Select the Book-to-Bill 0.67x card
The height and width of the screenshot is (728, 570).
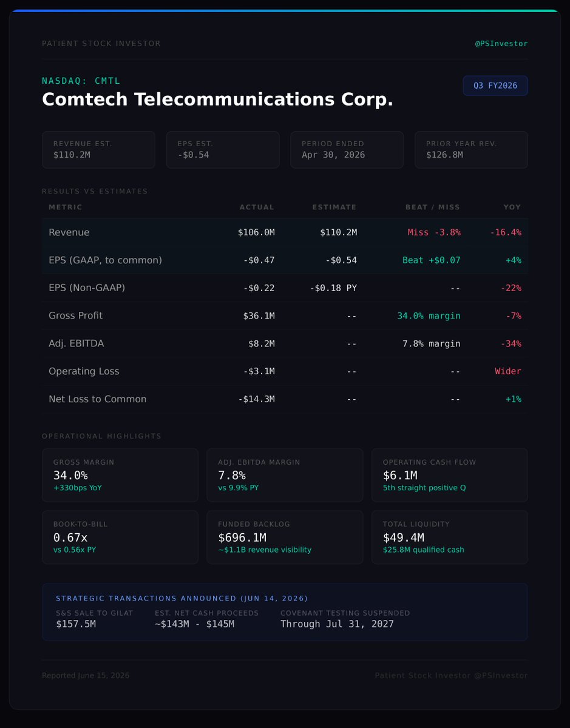[x=120, y=537]
